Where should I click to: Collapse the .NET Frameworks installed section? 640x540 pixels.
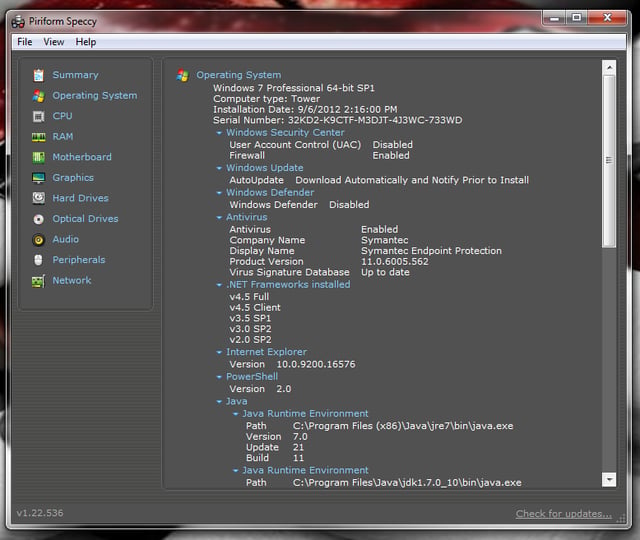[x=219, y=285]
